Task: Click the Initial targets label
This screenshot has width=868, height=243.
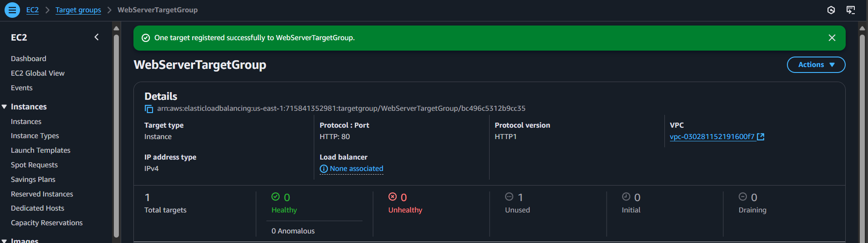Action: coord(631,210)
